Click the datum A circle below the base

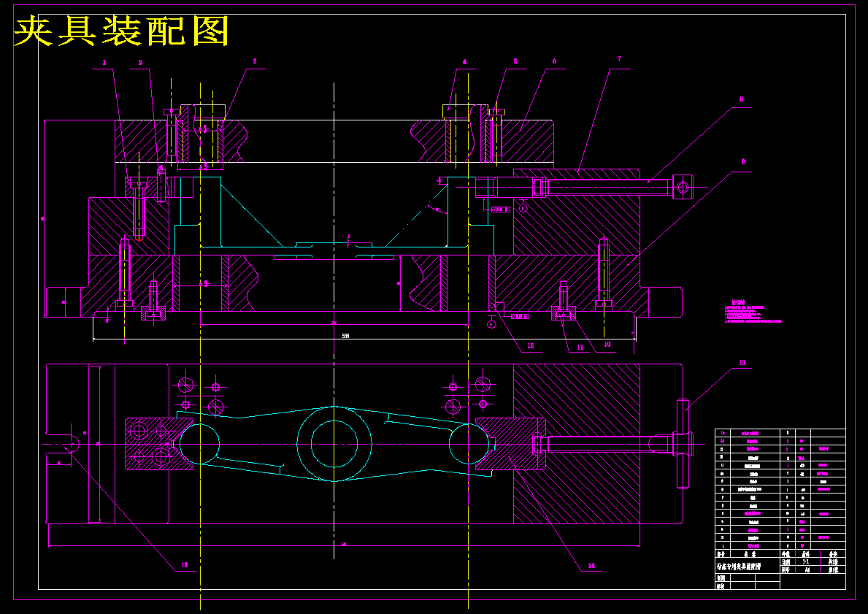click(491, 324)
